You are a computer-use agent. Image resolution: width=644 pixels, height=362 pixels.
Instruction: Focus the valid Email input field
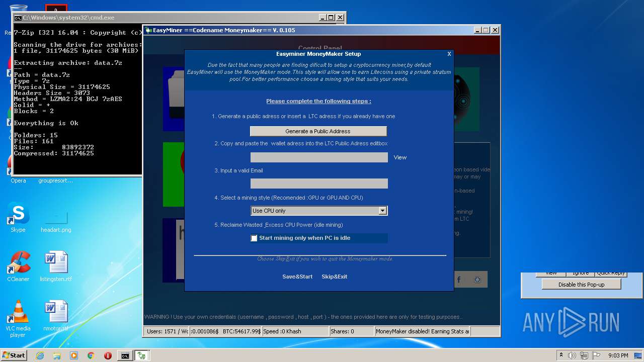click(319, 184)
